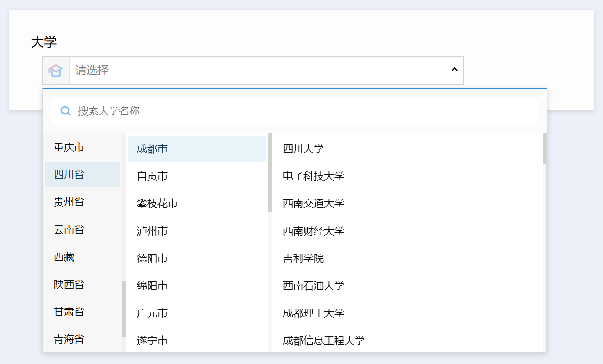This screenshot has height=364, width=603.
Task: Pick 遂宁市 in the city list
Action: [x=197, y=340]
